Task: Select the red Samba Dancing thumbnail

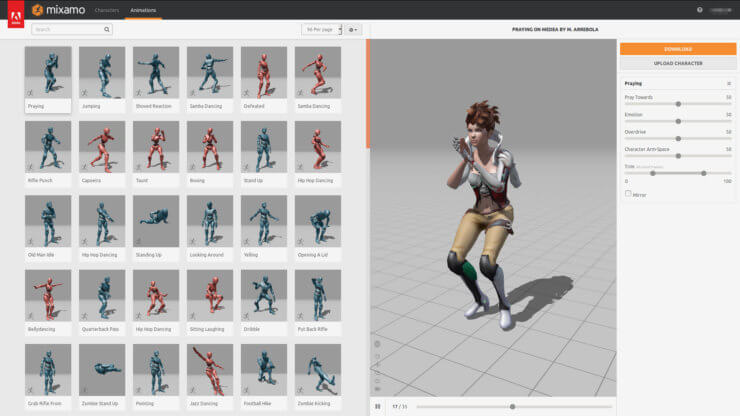Action: 318,72
